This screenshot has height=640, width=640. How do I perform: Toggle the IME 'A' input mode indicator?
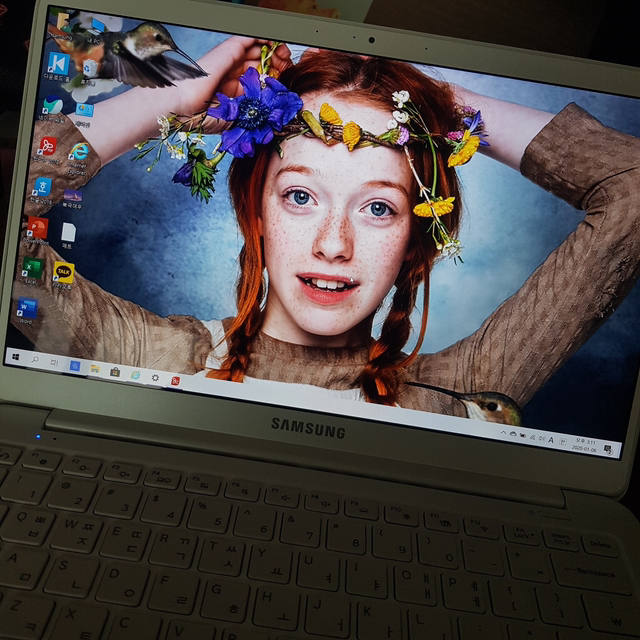coord(551,440)
